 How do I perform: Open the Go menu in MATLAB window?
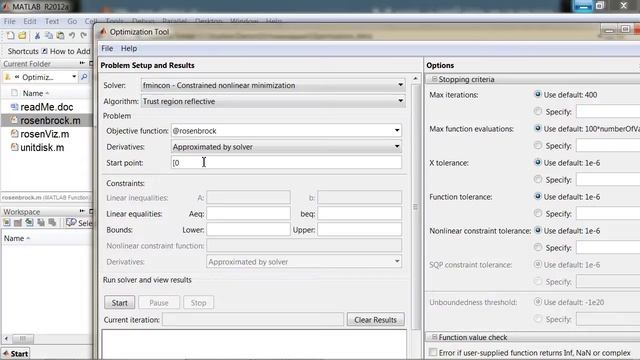pos(72,21)
